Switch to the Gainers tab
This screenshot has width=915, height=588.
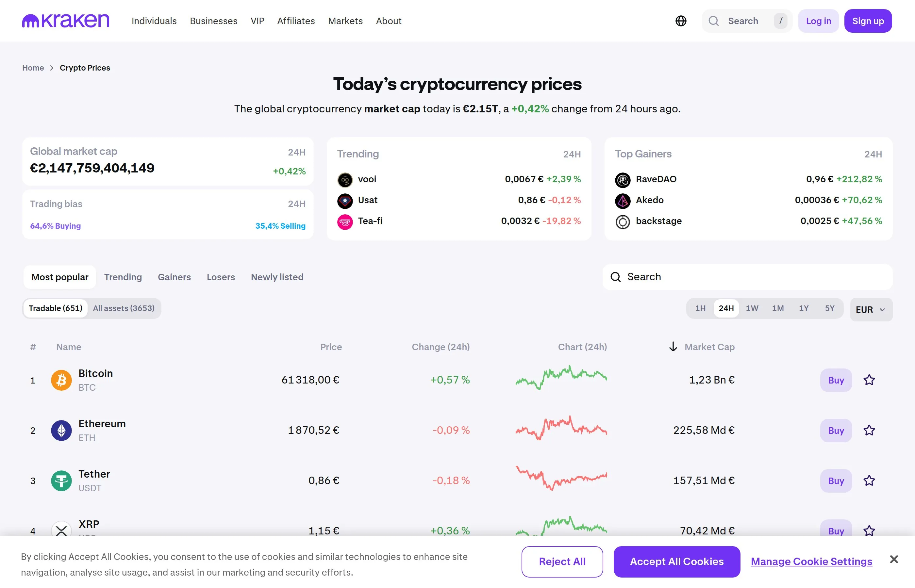(x=174, y=277)
